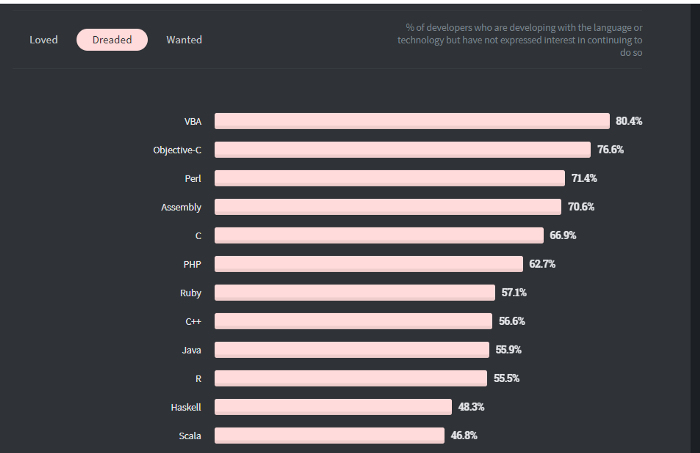The image size is (700, 453).
Task: Click the VBA bar at 80.4%
Action: 412,121
